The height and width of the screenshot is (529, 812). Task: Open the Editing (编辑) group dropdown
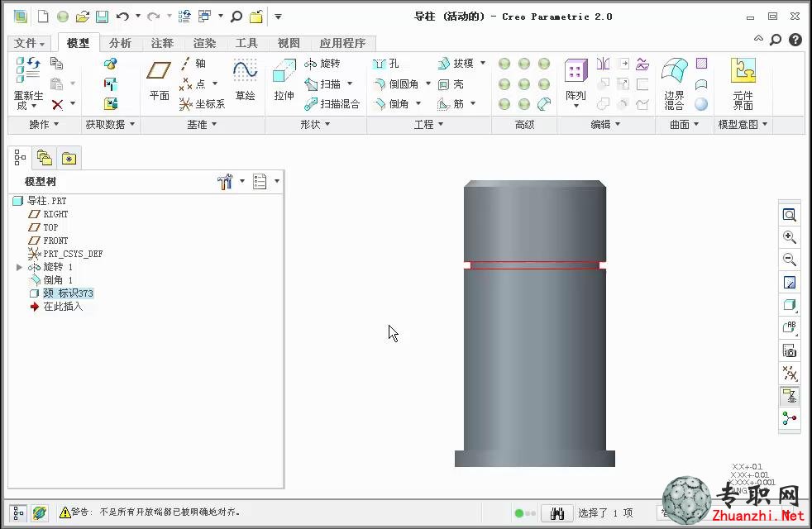click(606, 124)
